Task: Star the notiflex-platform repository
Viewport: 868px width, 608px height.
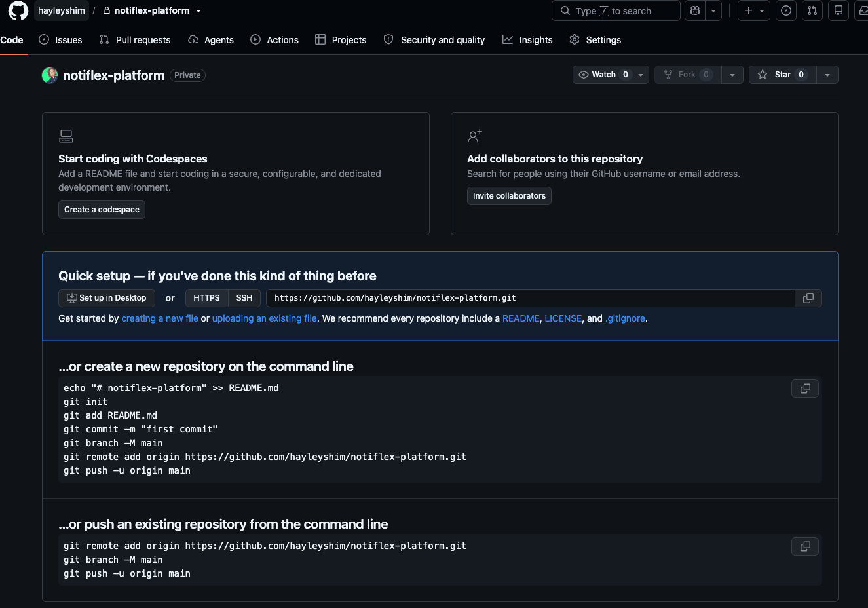Action: (x=782, y=75)
